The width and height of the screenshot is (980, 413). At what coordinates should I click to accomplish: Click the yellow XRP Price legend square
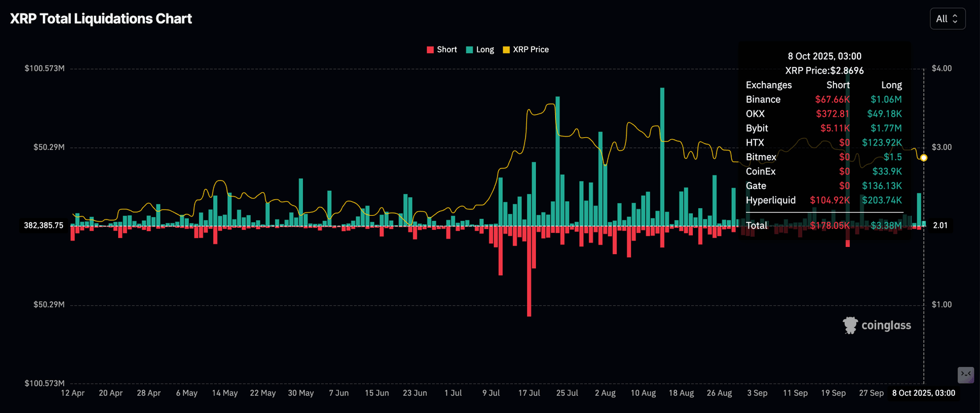click(x=506, y=50)
